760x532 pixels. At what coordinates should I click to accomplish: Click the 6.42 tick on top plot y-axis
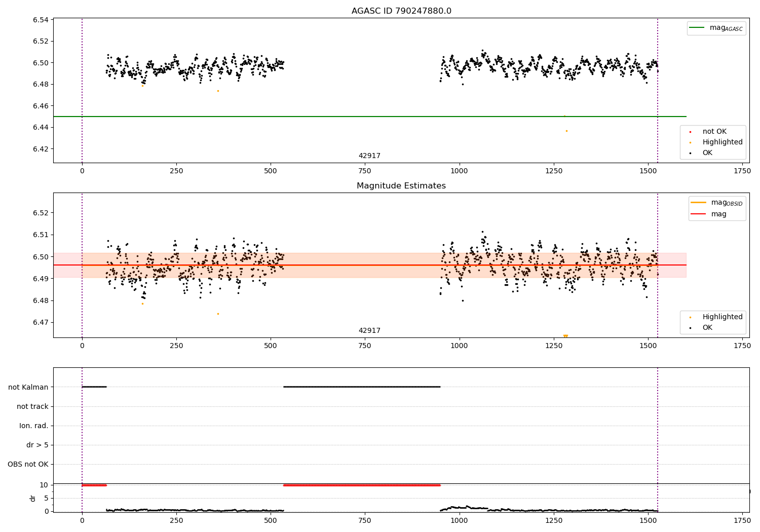[41, 149]
